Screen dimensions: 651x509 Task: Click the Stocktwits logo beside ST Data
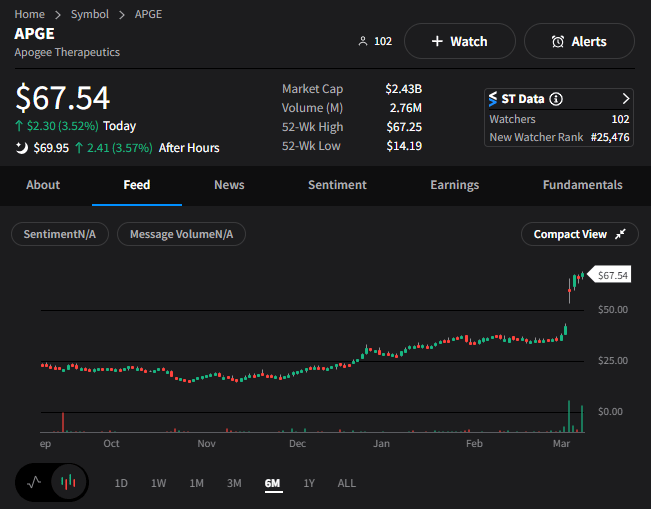click(x=493, y=99)
